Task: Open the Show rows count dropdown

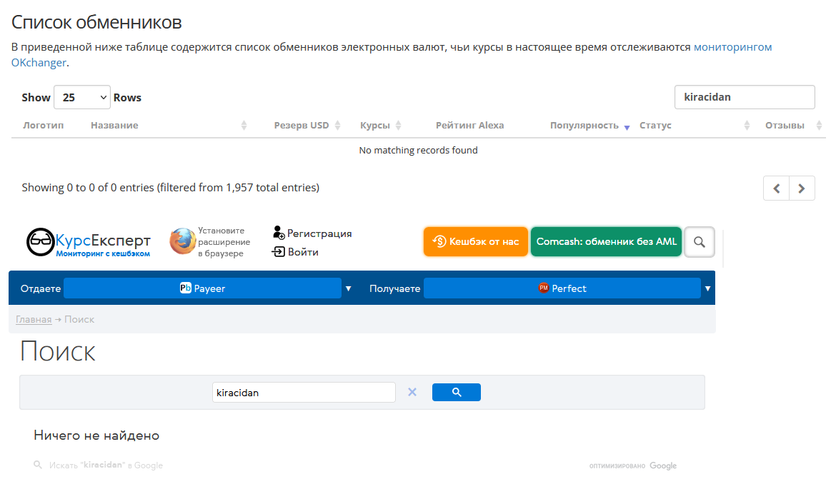Action: click(82, 98)
